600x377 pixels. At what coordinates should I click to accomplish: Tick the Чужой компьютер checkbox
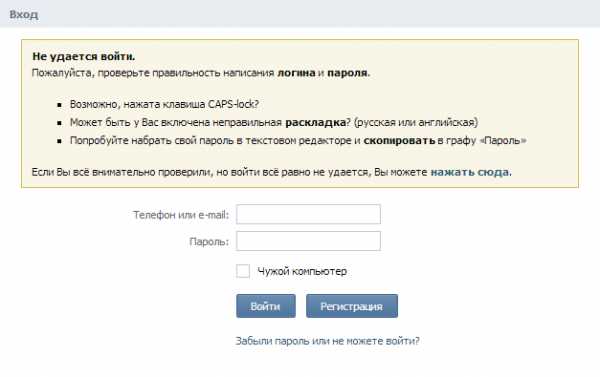coord(243,271)
